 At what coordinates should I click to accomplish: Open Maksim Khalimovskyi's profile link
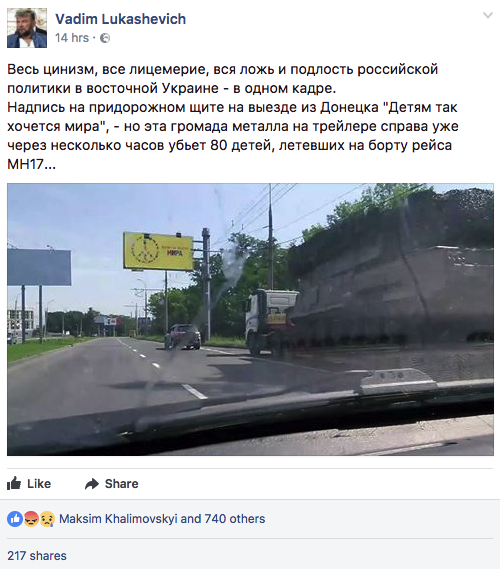(118, 519)
